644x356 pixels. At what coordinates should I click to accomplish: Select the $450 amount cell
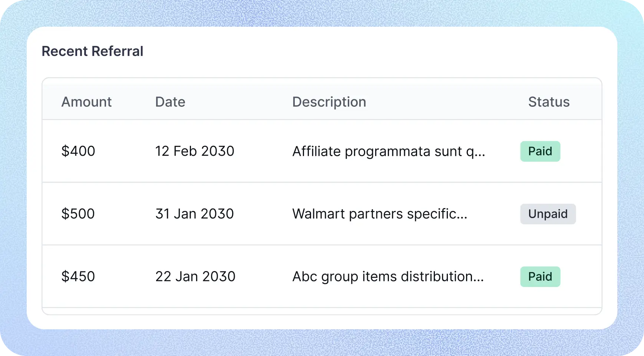pyautogui.click(x=78, y=276)
